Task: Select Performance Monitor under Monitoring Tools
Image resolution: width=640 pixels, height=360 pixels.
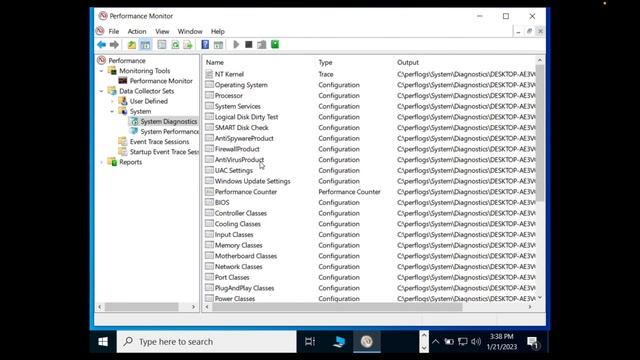Action: coord(161,81)
